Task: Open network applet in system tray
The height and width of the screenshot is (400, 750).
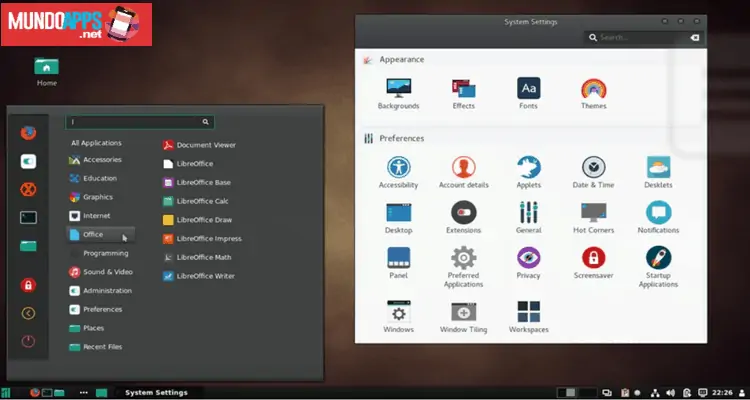Action: point(655,392)
